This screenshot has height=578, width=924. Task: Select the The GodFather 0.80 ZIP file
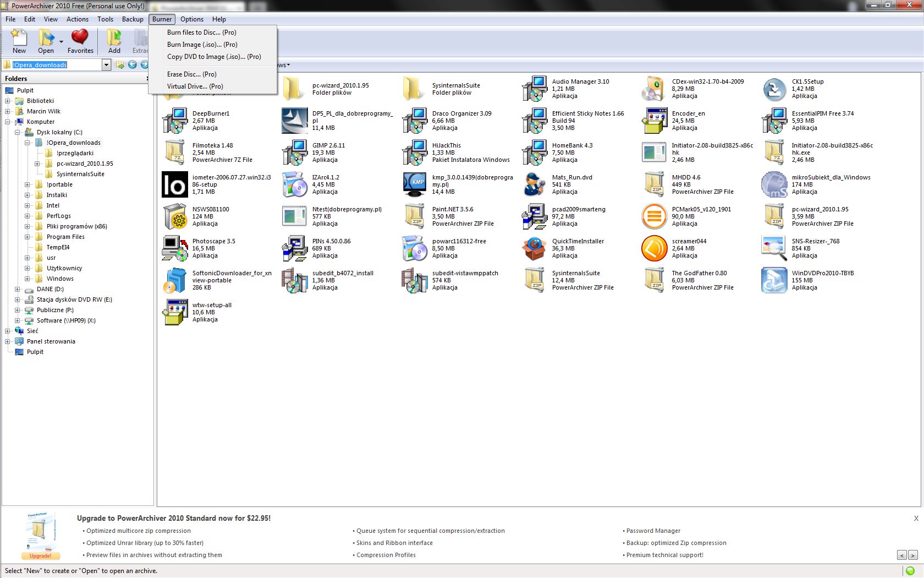(x=689, y=280)
